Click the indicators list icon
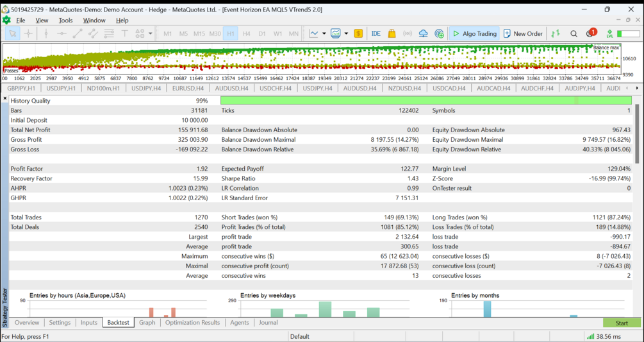644x342 pixels. 336,34
